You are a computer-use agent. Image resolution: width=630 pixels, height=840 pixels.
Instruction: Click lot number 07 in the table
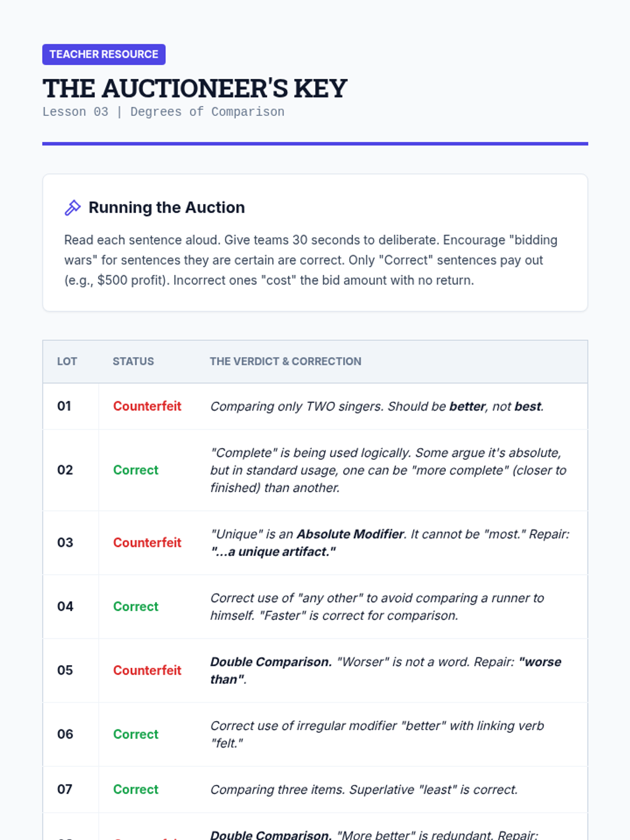65,789
